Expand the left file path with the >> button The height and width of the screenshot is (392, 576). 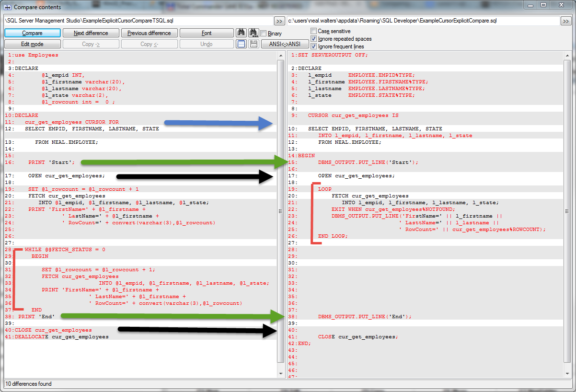point(279,21)
